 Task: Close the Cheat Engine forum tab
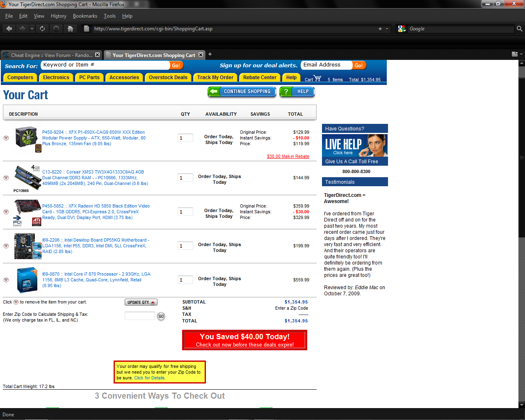pyautogui.click(x=97, y=55)
